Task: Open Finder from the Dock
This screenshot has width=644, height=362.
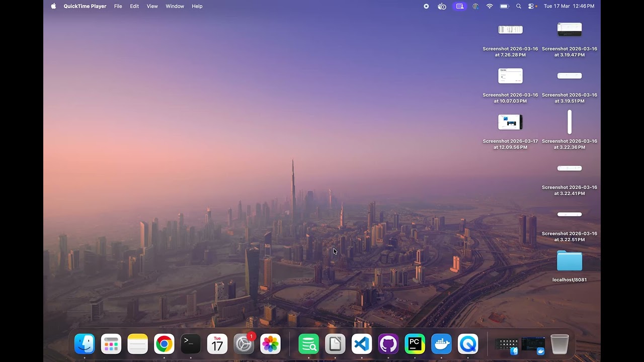Action: tap(85, 344)
